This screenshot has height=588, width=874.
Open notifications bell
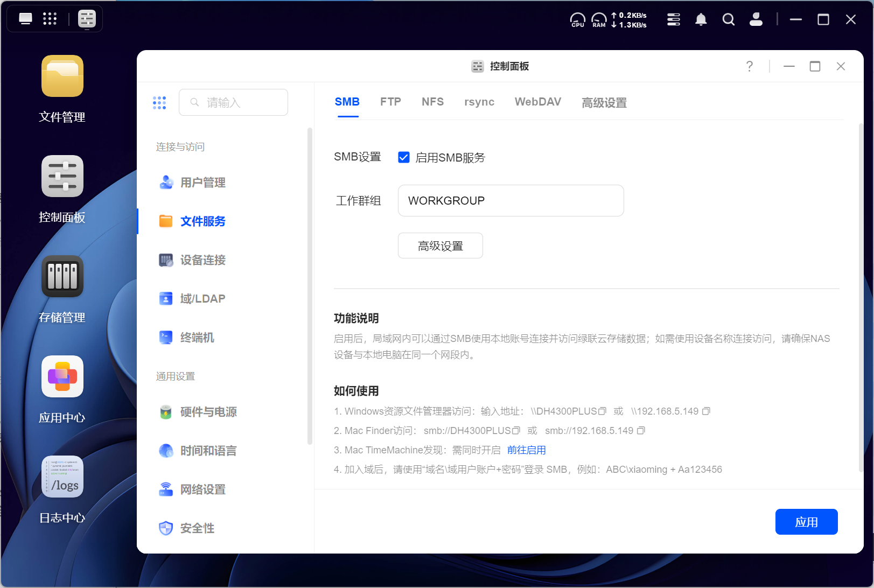pos(701,19)
